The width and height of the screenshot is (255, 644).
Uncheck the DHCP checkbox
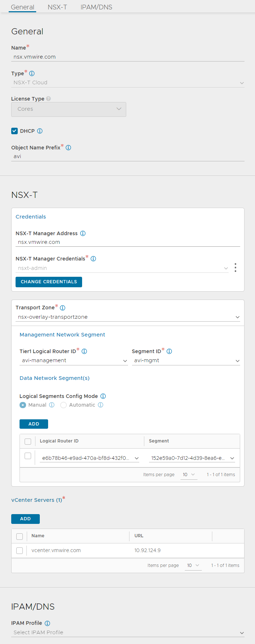[x=14, y=131]
